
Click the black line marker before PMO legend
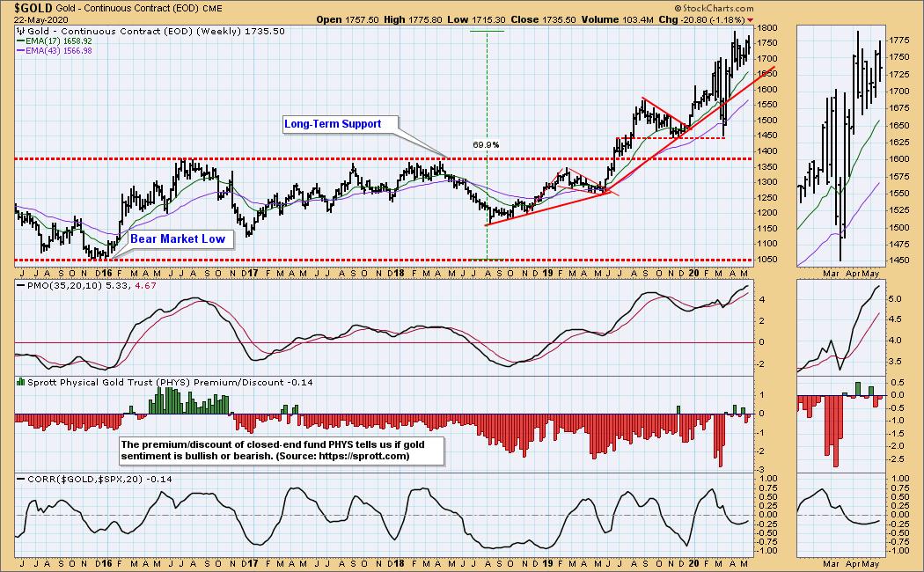pos(20,285)
